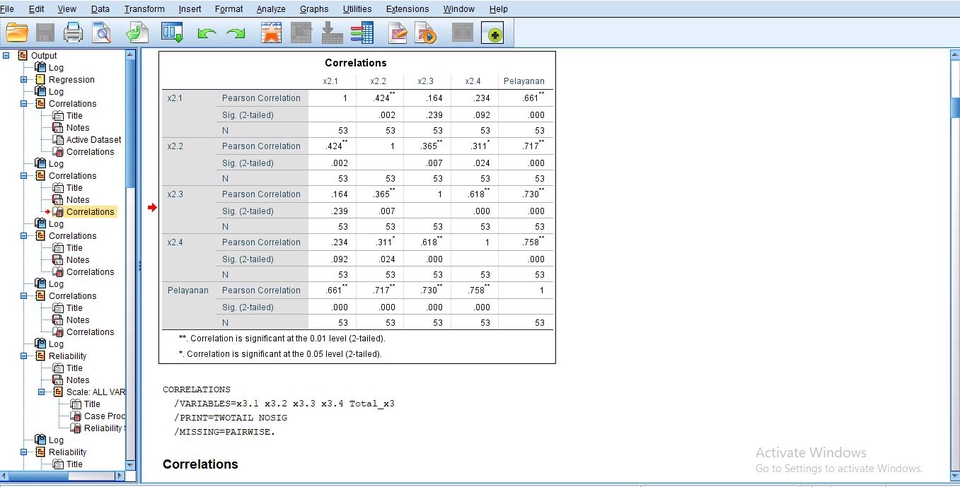Open the Utilities menu

[x=357, y=9]
